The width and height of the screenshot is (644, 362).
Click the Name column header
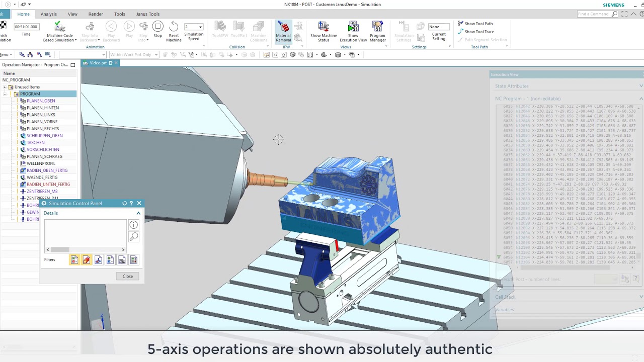coord(9,73)
